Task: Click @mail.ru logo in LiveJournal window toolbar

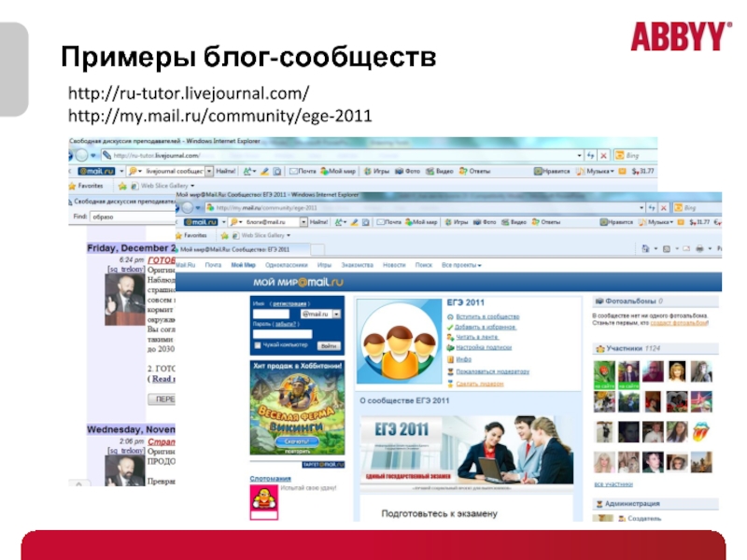Action: pos(96,171)
